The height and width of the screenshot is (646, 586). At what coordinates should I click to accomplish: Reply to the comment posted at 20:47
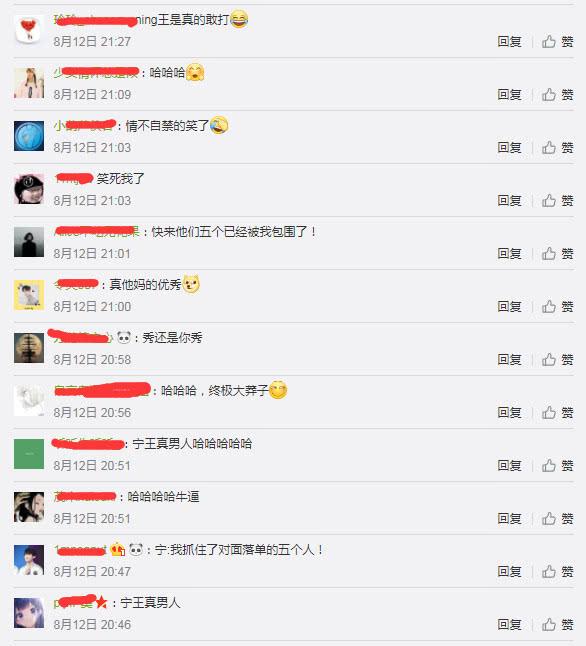coord(509,571)
